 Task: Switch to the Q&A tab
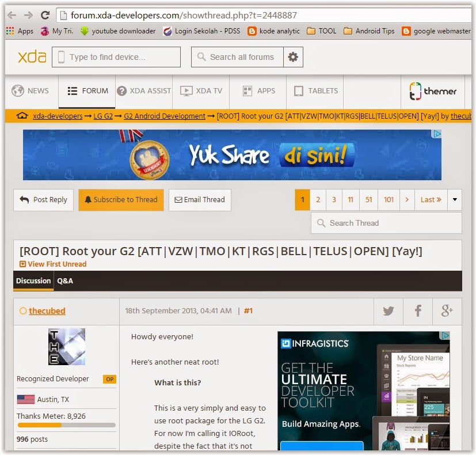(x=65, y=280)
